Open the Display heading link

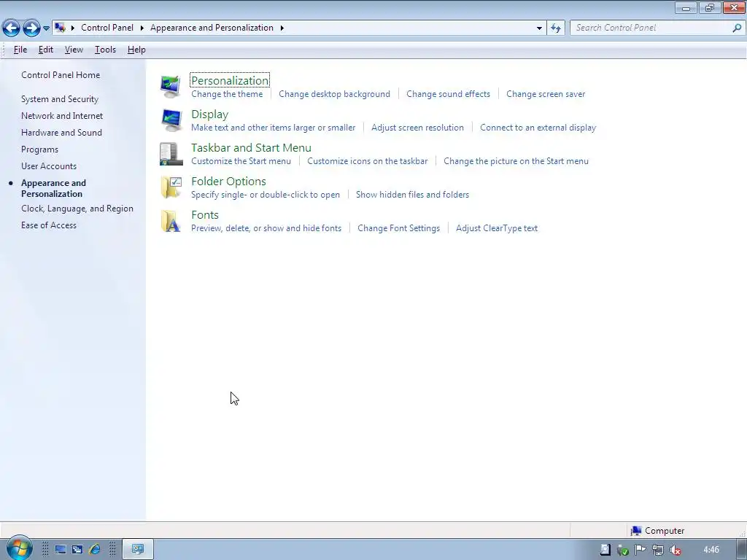[x=209, y=114]
